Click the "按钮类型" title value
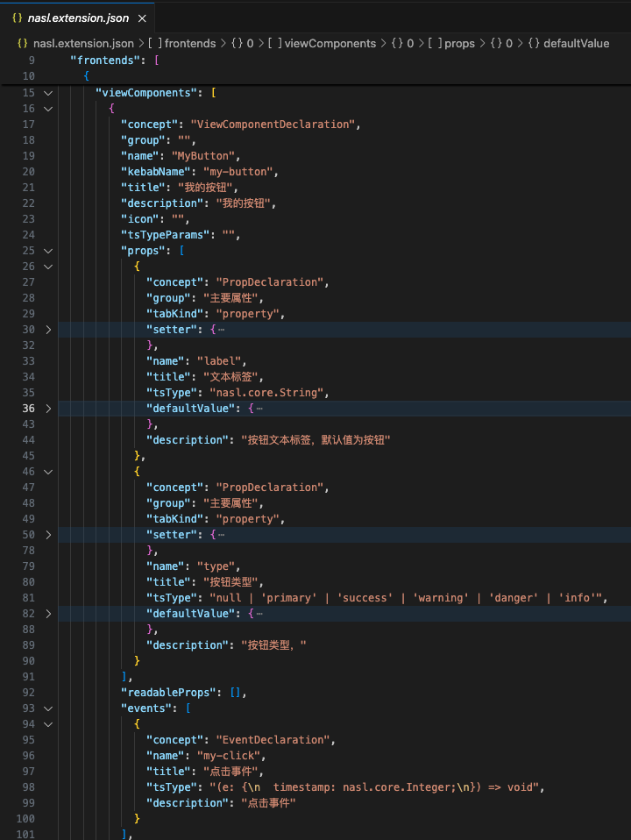The image size is (631, 840). click(x=230, y=582)
